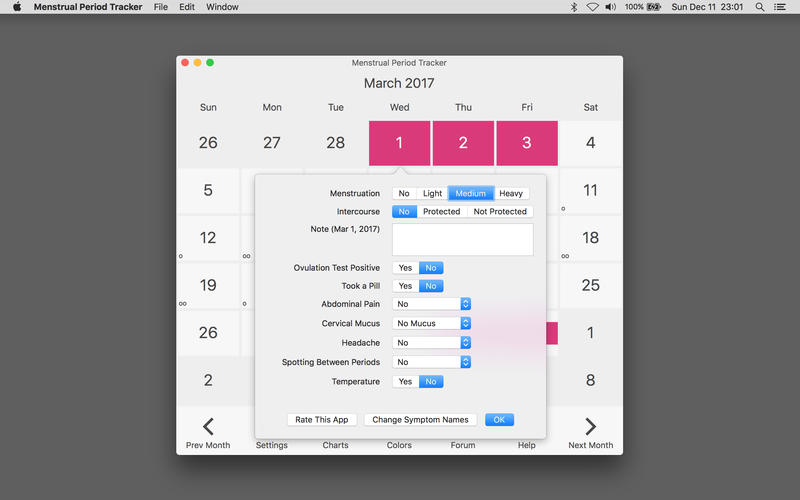
Task: Select Saturday March 11
Action: point(591,191)
